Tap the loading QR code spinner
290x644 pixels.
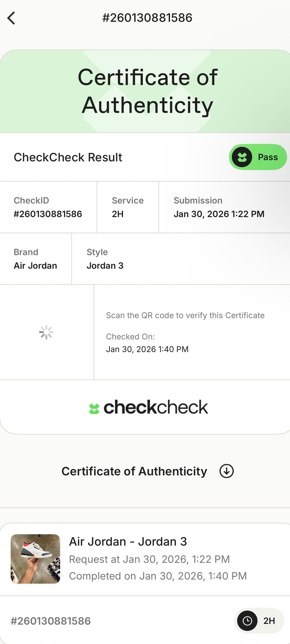pyautogui.click(x=46, y=332)
